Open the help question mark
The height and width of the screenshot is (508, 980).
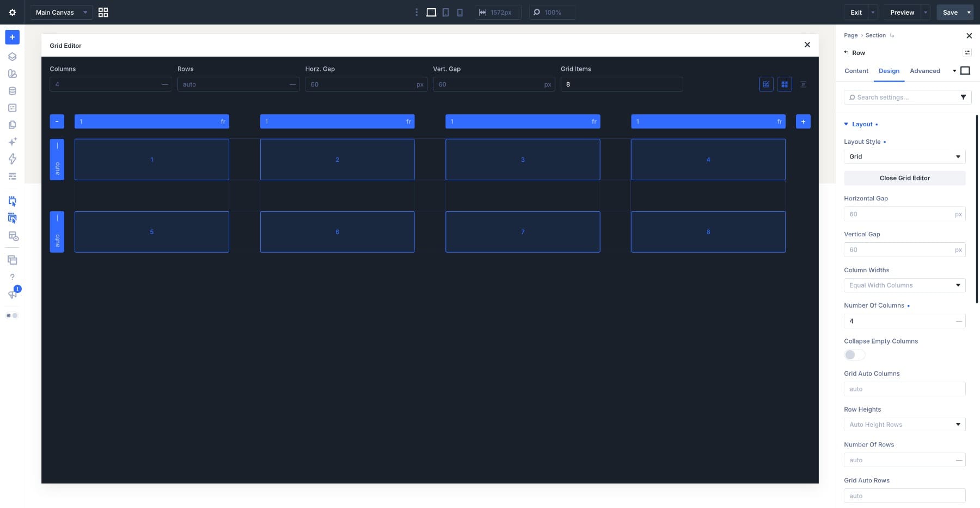coord(12,277)
